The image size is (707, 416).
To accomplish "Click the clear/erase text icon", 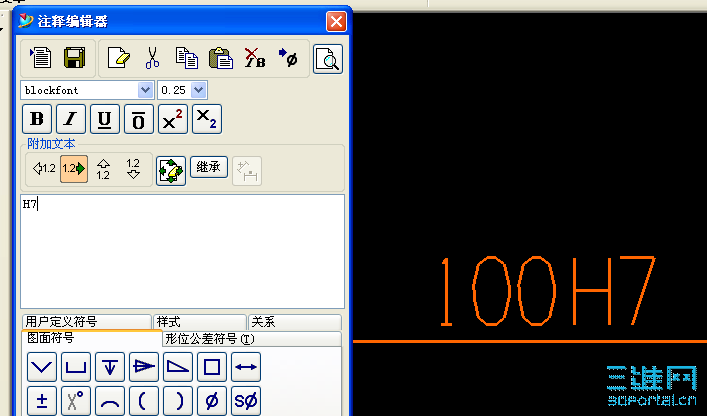I will pos(119,58).
